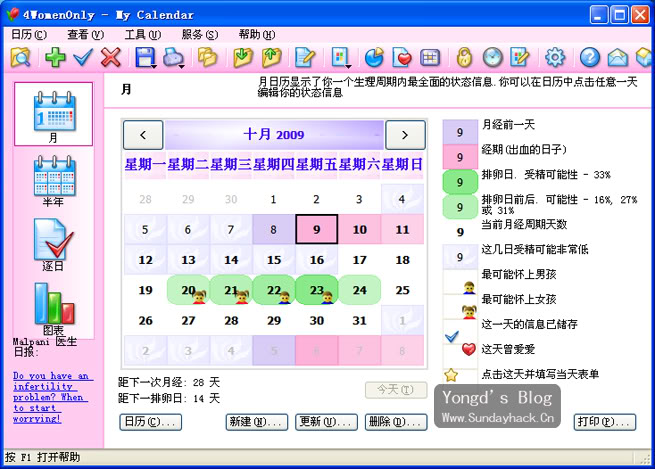This screenshot has height=469, width=655.
Task: Open the 日历(C) menu
Action: (28, 34)
